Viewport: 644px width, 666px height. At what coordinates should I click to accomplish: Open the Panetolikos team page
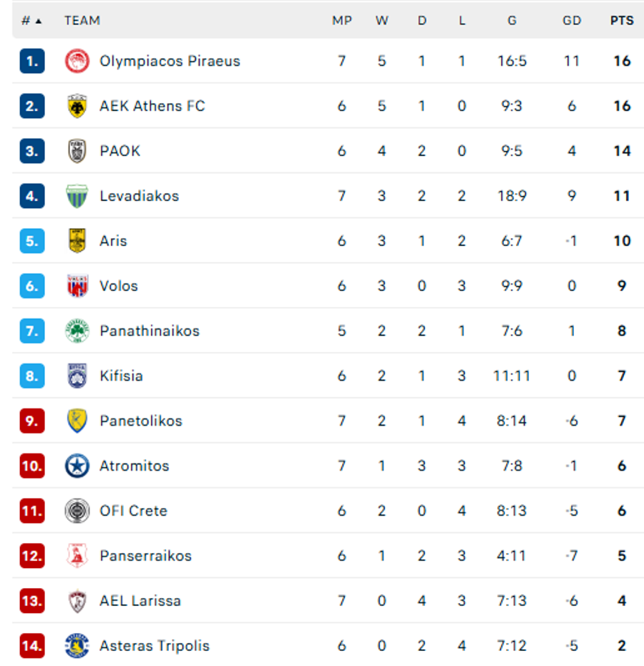pyautogui.click(x=140, y=421)
